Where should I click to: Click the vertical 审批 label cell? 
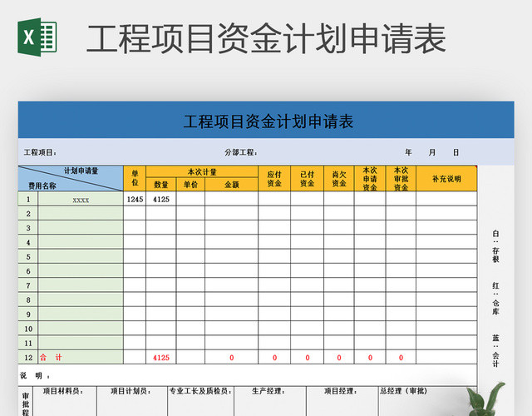26,401
